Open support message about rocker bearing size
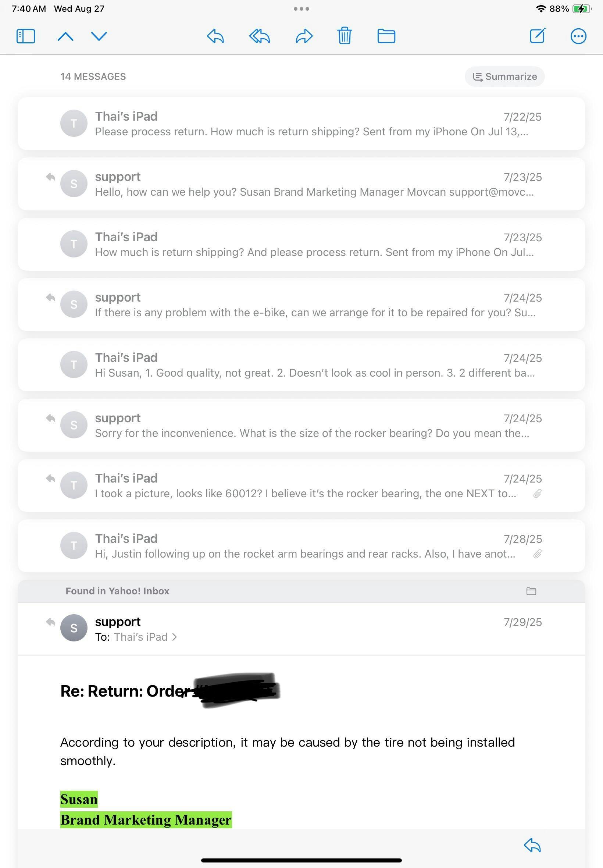603x868 pixels. [x=301, y=426]
